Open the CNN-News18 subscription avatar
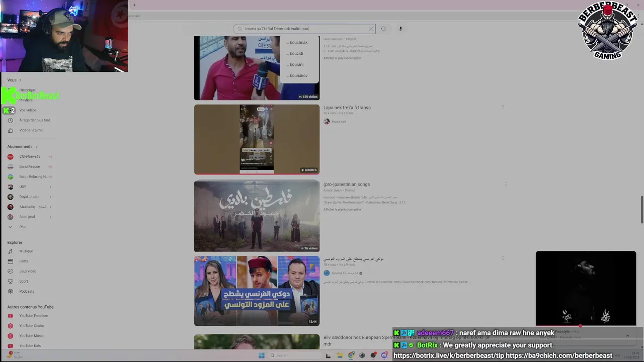644x362 pixels. pos(10,157)
